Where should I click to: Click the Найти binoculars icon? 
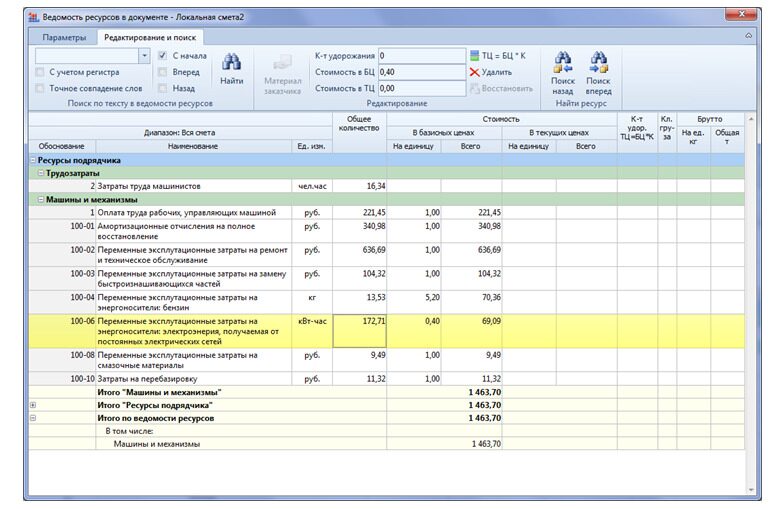231,62
